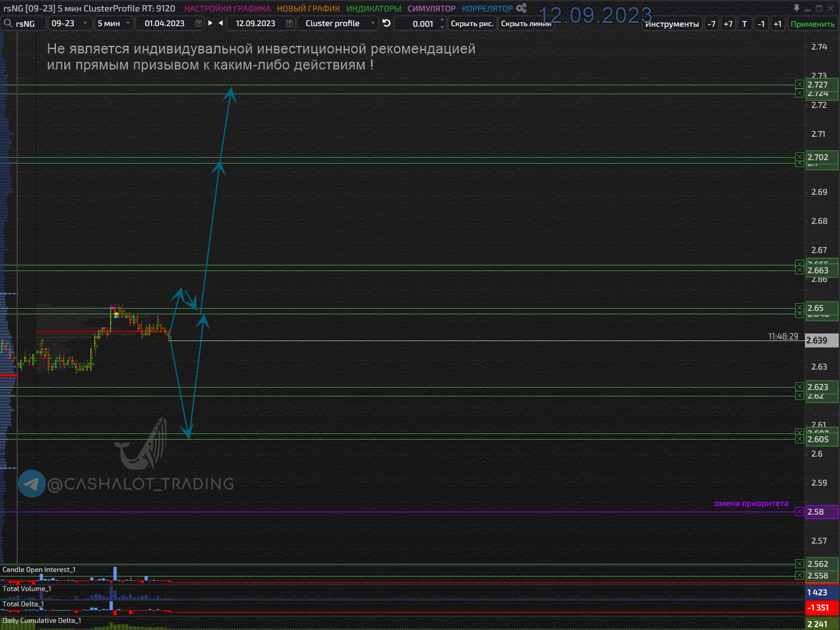
Task: Open НАСТРОЙКИ ГРАФИКА menu
Action: click(227, 9)
